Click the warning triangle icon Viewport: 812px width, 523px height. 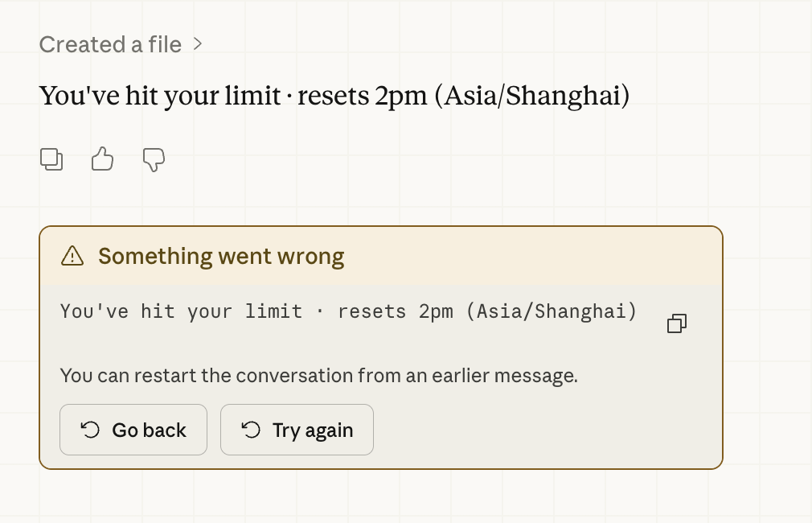(72, 257)
